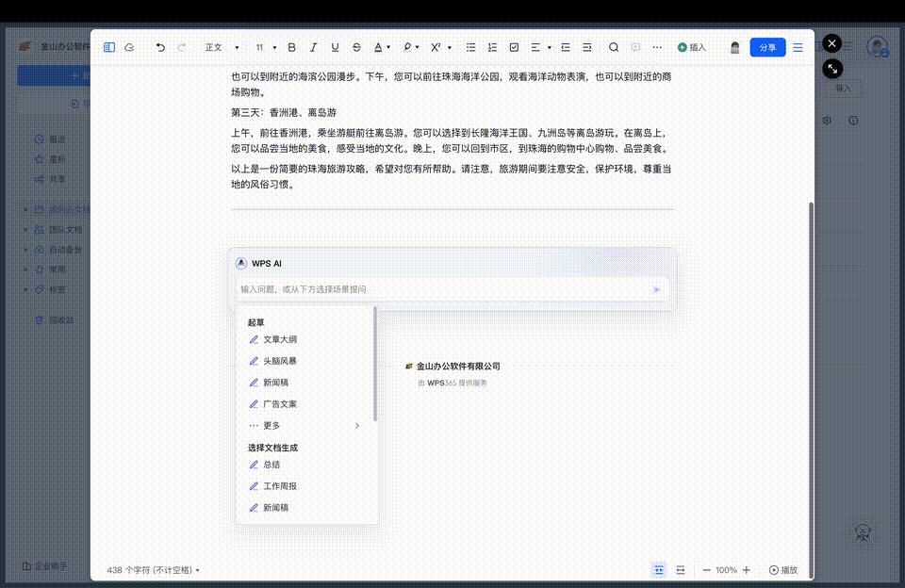Image resolution: width=905 pixels, height=588 pixels.
Task: Toggle italic formatting
Action: click(x=313, y=47)
